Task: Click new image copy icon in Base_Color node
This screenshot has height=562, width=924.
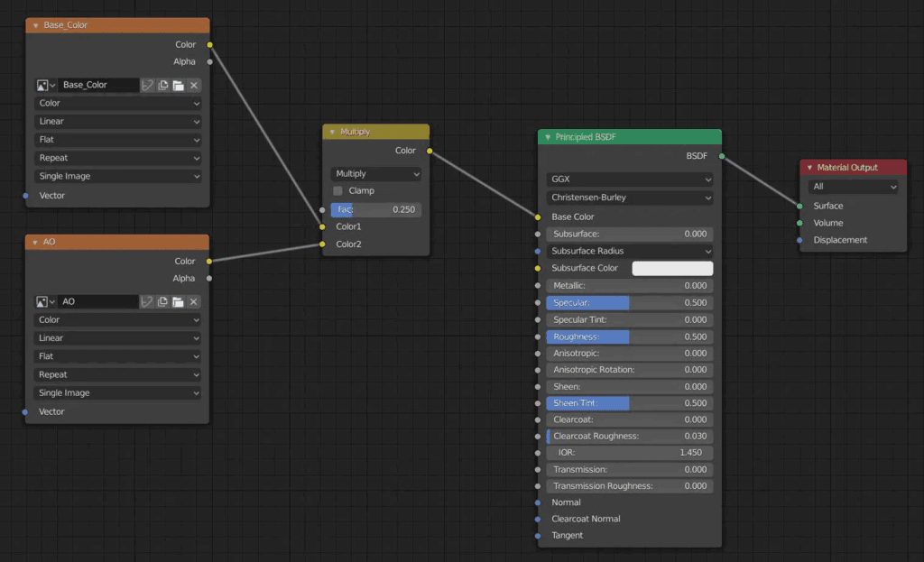Action: click(163, 86)
